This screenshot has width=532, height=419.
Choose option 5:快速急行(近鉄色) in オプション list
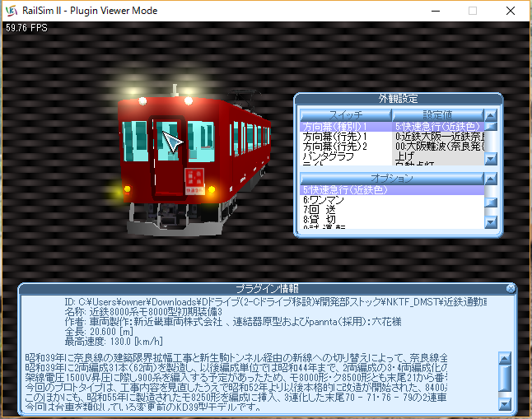(392, 190)
